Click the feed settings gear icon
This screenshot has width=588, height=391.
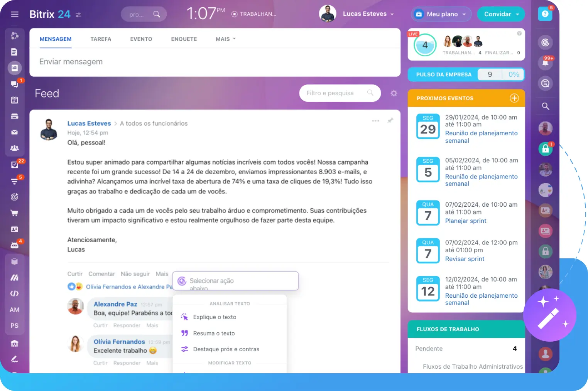point(394,93)
